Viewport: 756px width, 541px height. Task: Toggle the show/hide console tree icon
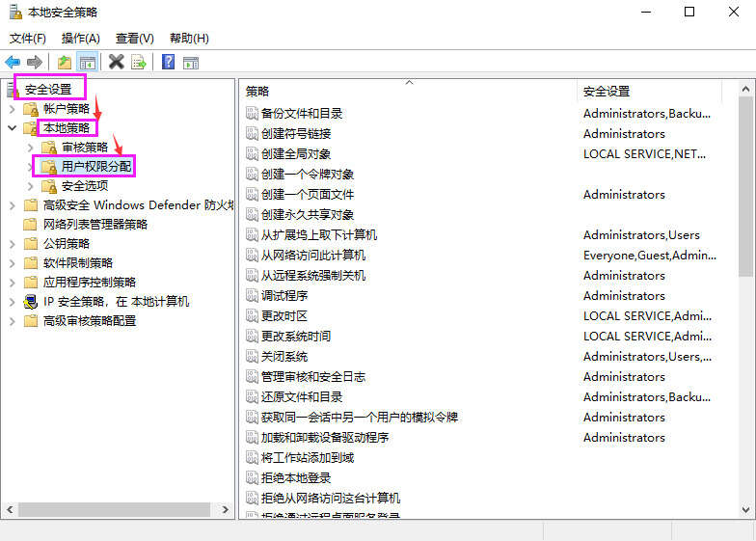87,62
